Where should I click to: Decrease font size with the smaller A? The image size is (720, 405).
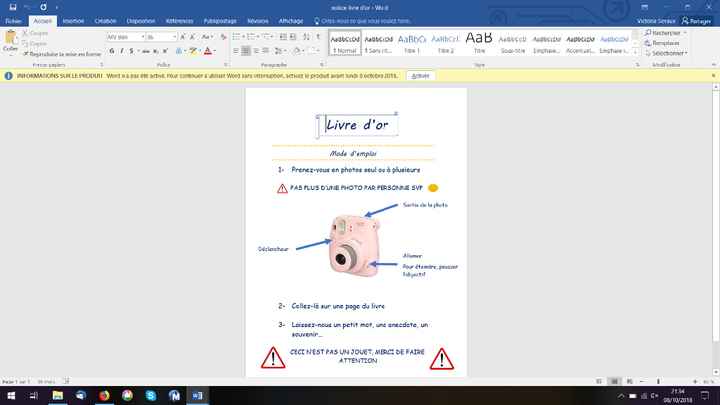point(192,37)
